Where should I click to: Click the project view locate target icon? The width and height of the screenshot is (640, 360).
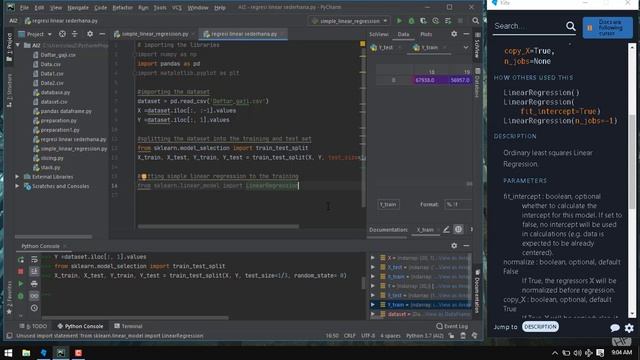coord(62,34)
